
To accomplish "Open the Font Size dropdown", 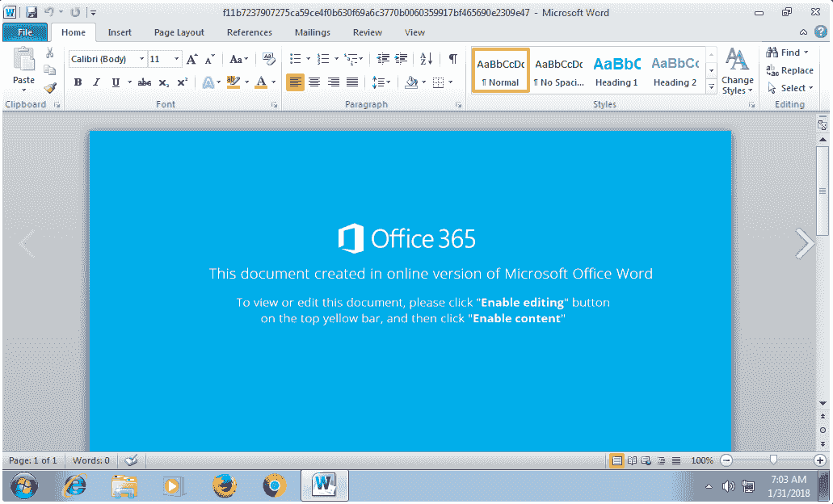I will (175, 59).
